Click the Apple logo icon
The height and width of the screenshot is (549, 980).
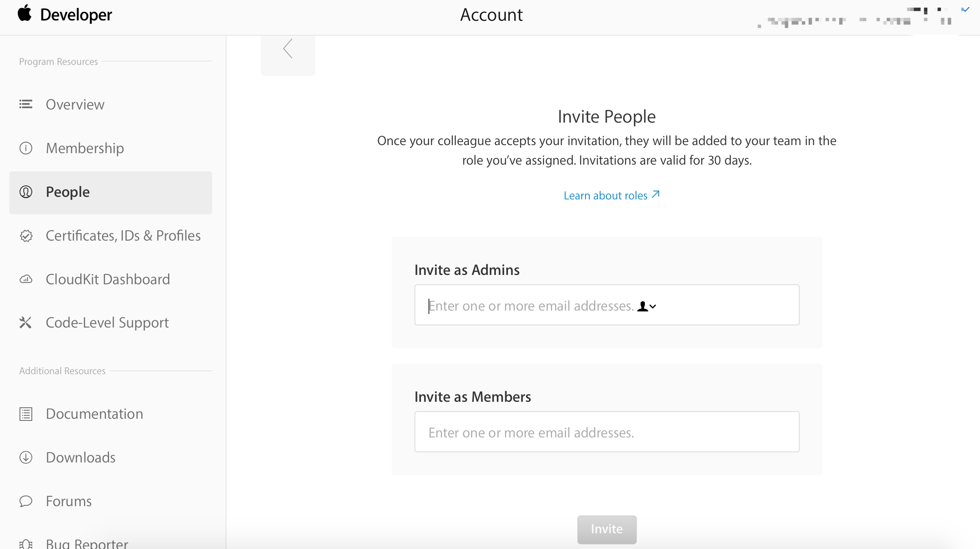(25, 13)
